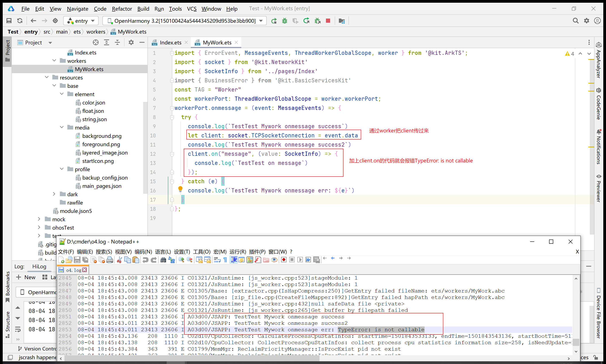606x364 pixels.
Task: Click the Notepad++ Save file icon
Action: point(77,260)
